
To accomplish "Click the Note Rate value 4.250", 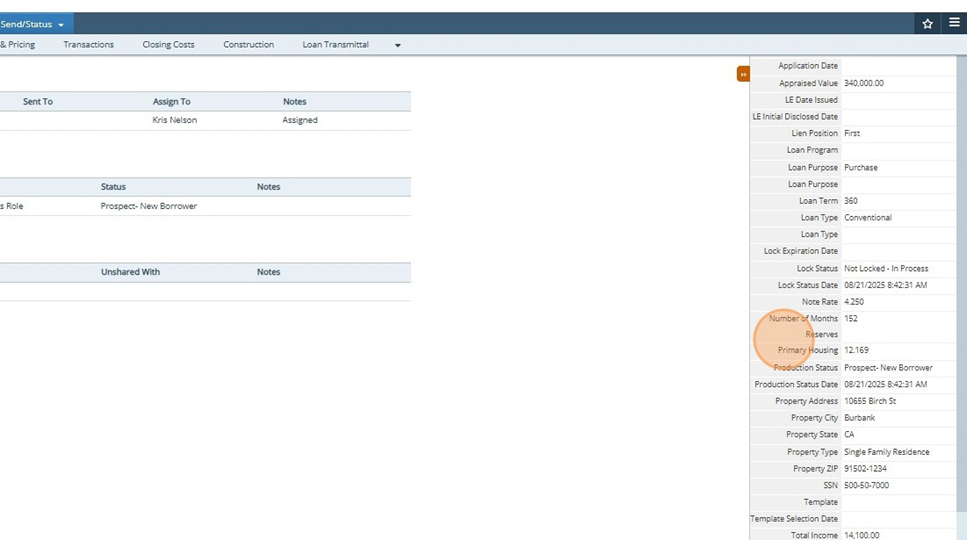I will (x=855, y=301).
